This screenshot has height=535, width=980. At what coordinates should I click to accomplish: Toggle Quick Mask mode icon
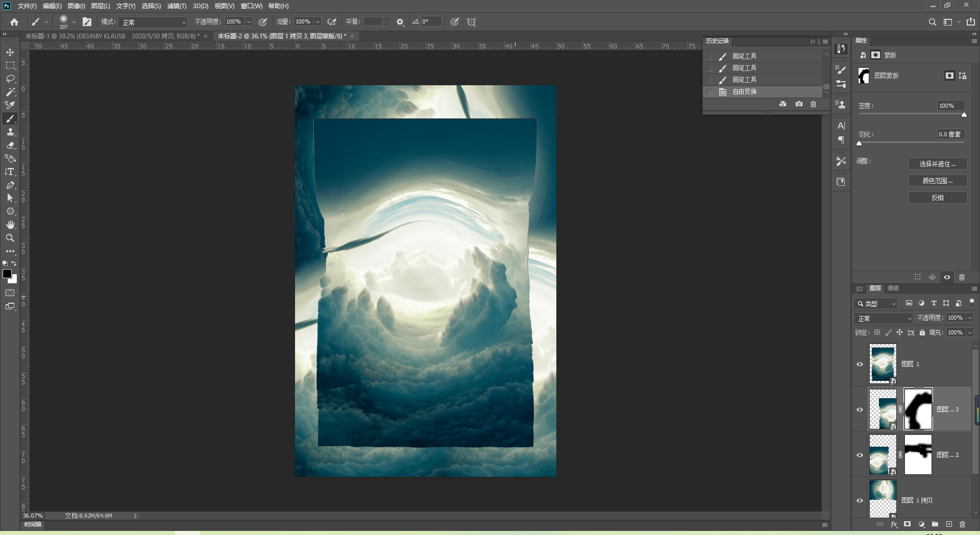click(10, 293)
